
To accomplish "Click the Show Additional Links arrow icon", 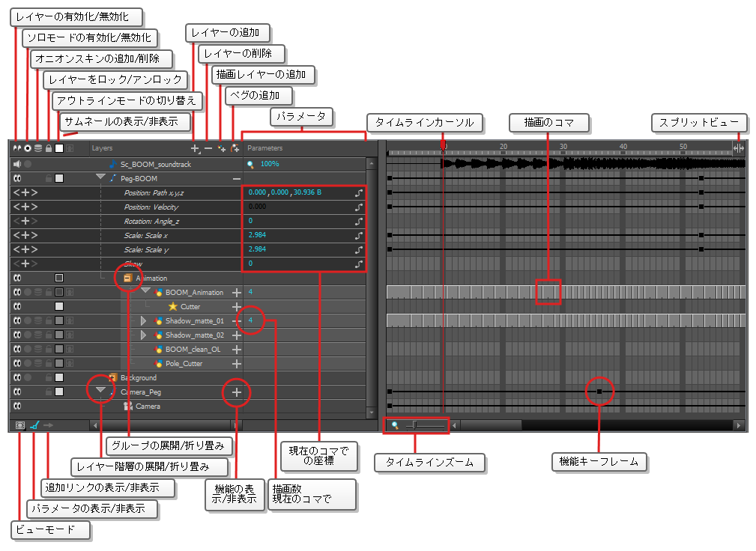I will click(48, 425).
